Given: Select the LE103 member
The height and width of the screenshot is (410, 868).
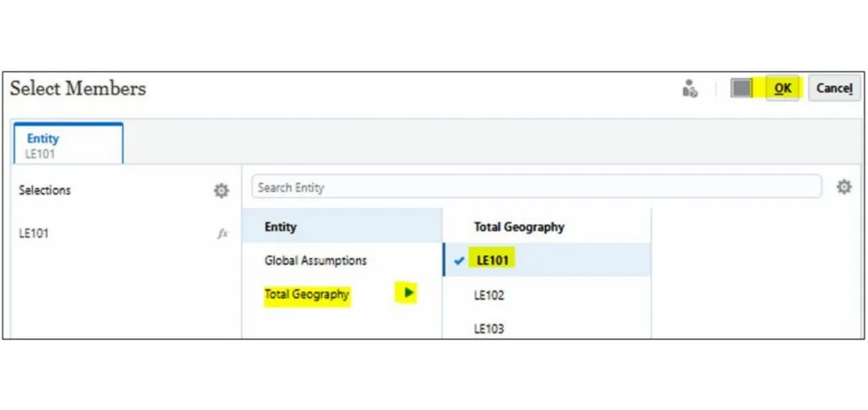Looking at the screenshot, I should 491,328.
